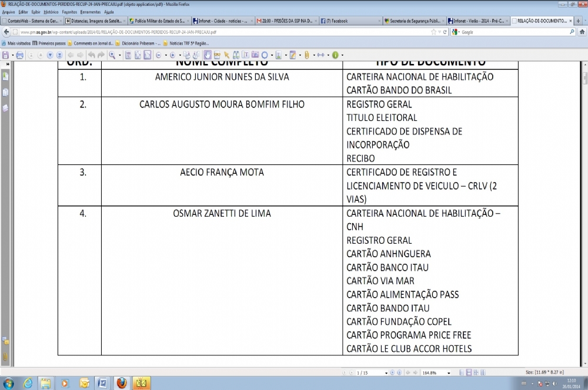This screenshot has width=588, height=390.
Task: Click the zoom magnifier tool icon
Action: coord(112,55)
